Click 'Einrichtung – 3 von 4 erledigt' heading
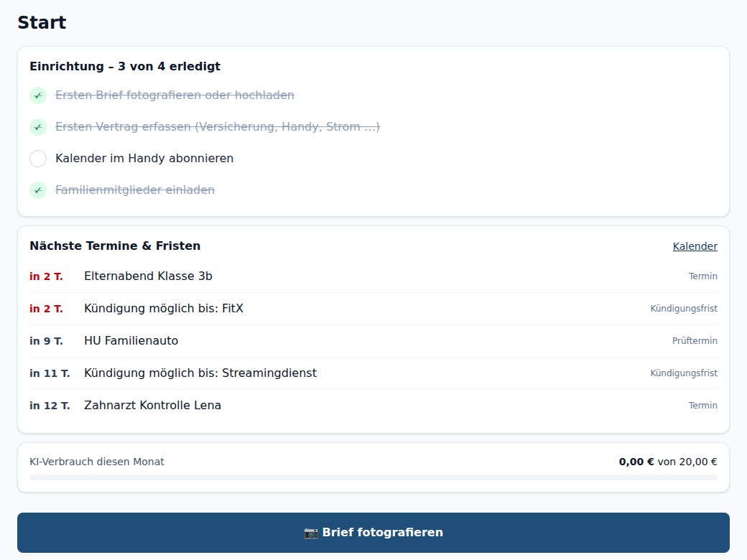The width and height of the screenshot is (747, 560). tap(125, 66)
